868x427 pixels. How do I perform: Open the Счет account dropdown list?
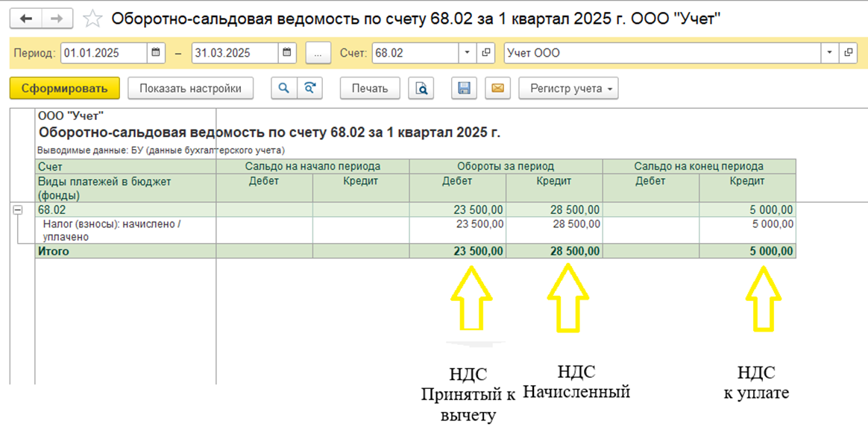468,53
